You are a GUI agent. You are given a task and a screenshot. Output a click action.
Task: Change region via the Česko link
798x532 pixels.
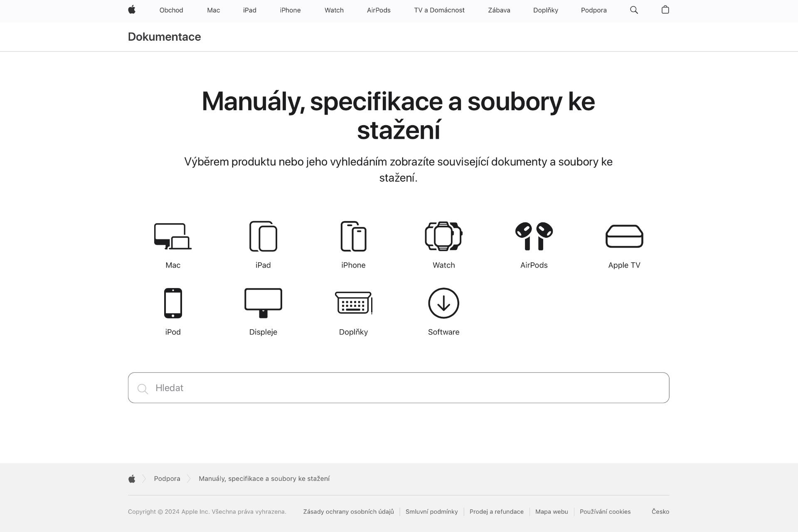[660, 512]
